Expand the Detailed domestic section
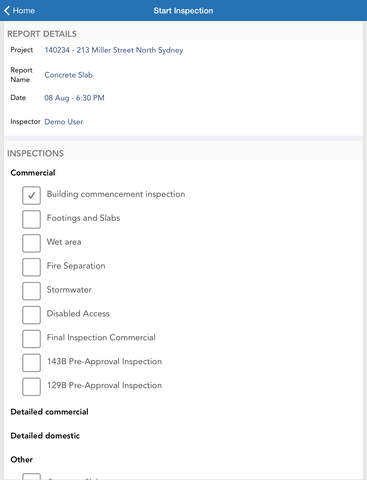This screenshot has height=480, width=367. pyautogui.click(x=45, y=436)
